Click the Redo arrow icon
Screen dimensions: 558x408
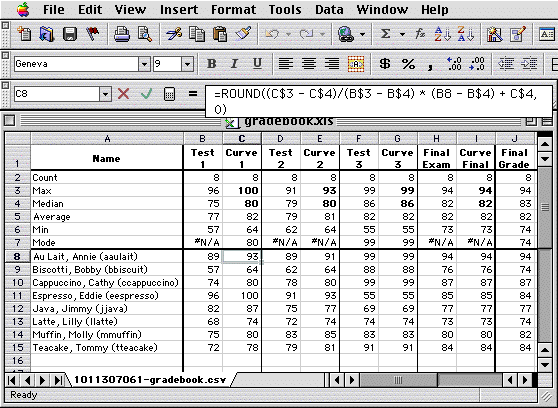[x=306, y=34]
